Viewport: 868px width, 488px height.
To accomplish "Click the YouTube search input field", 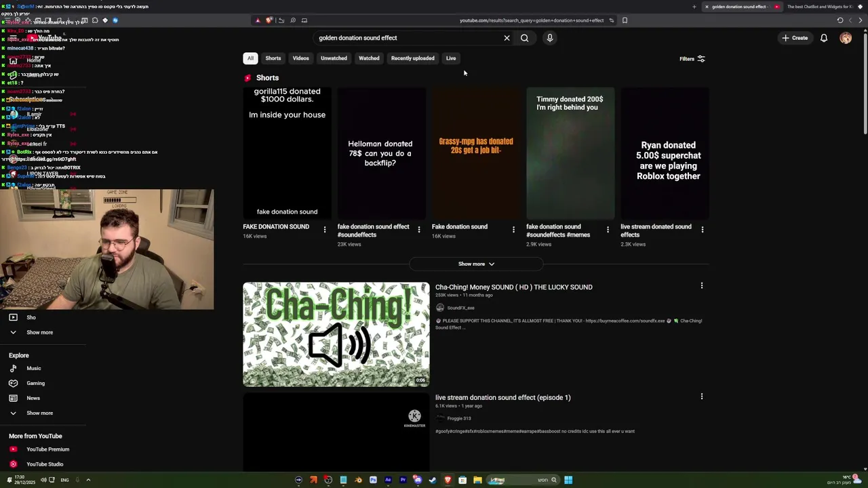I will [x=407, y=38].
